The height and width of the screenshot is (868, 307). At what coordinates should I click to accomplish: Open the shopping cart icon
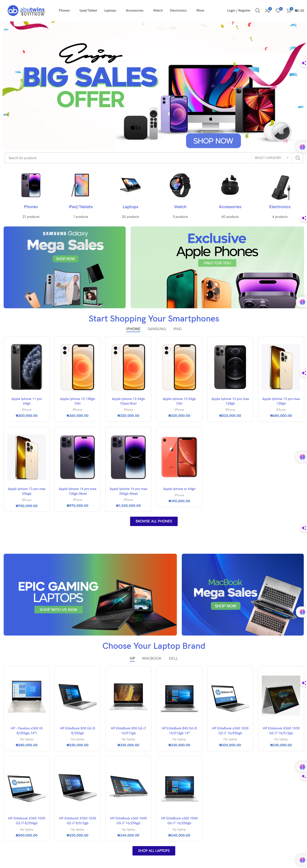point(289,10)
